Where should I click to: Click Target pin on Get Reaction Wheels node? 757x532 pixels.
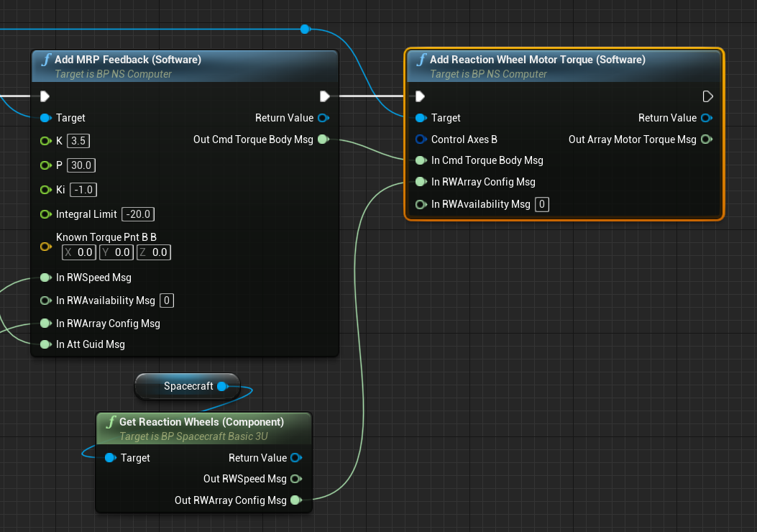pos(111,458)
